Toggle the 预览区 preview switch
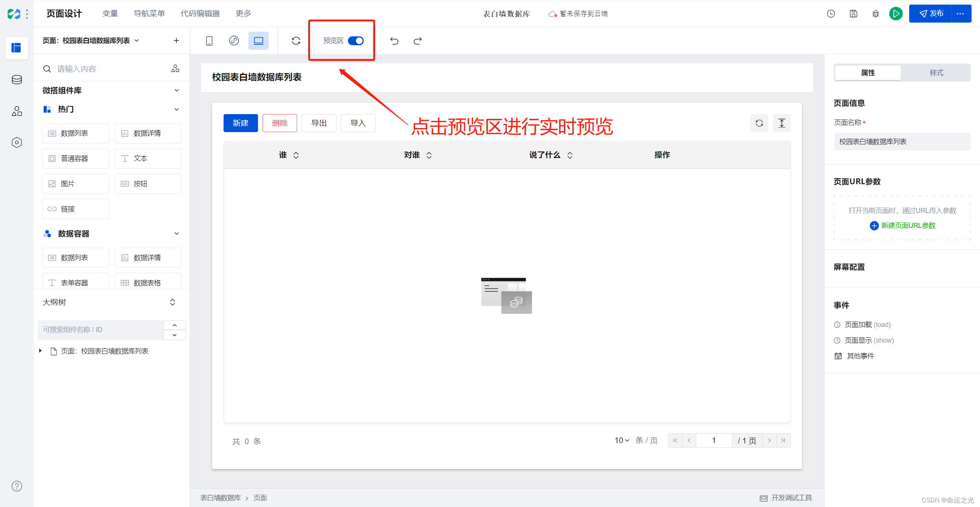The image size is (980, 507). coord(356,41)
